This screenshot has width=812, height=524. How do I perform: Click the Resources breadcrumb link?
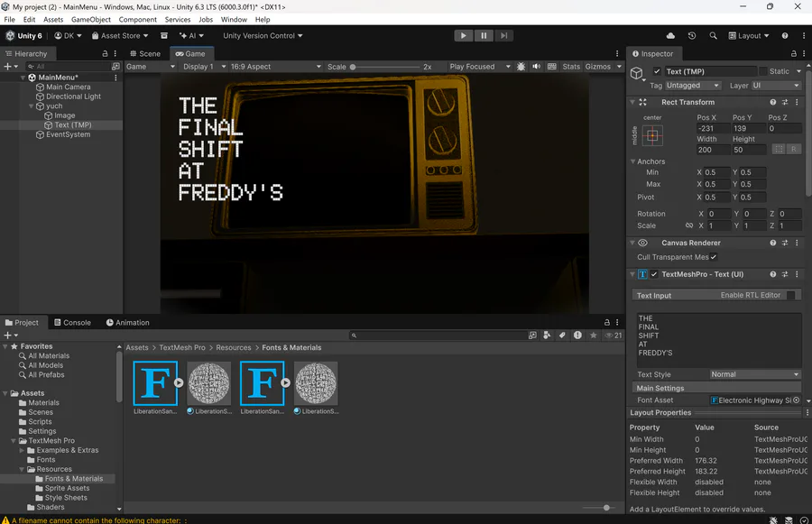click(233, 347)
